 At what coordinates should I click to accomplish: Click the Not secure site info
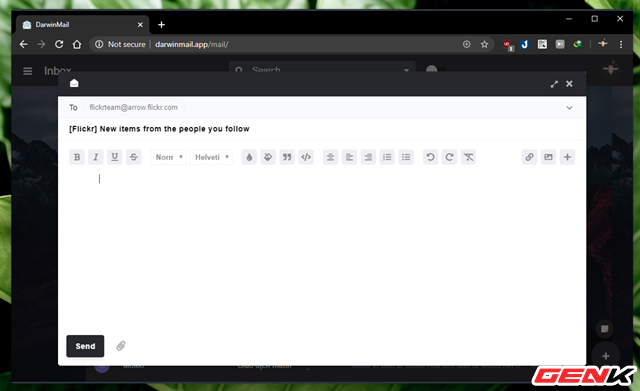click(x=120, y=44)
